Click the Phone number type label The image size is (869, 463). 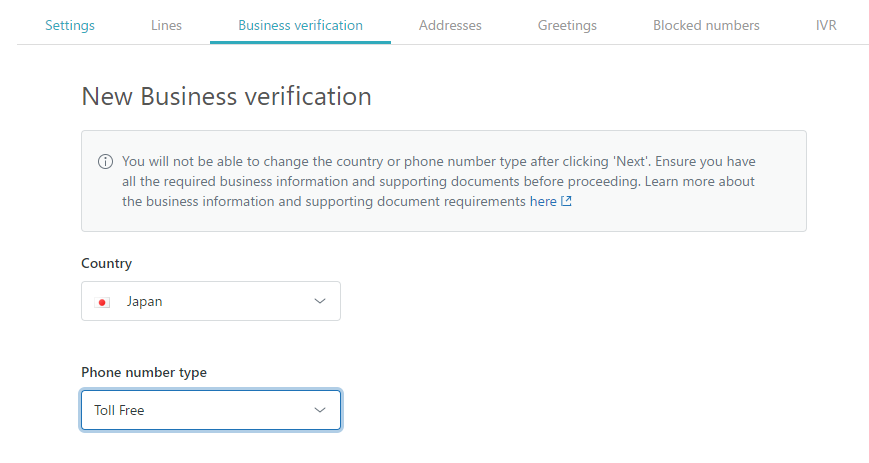(x=144, y=372)
